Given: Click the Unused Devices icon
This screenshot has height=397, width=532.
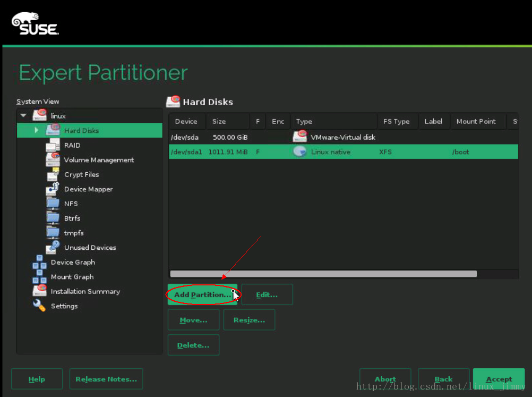Looking at the screenshot, I should point(53,247).
